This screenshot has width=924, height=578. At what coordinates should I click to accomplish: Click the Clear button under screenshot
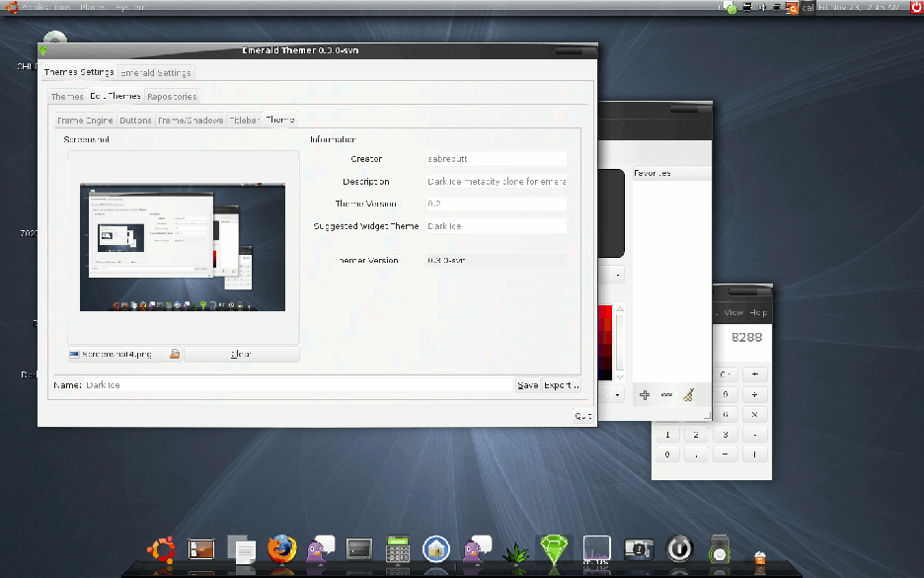coord(242,354)
